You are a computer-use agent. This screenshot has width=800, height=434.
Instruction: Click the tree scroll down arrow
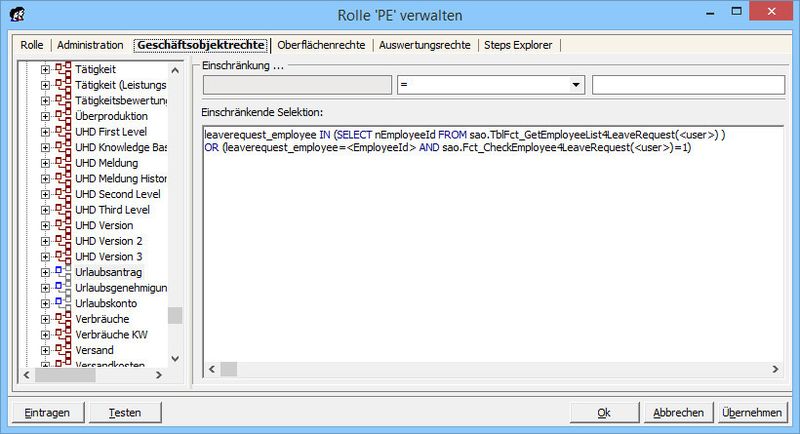[x=175, y=359]
